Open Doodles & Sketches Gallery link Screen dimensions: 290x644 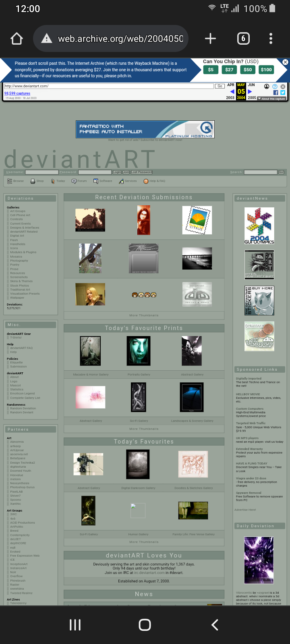coord(194,488)
